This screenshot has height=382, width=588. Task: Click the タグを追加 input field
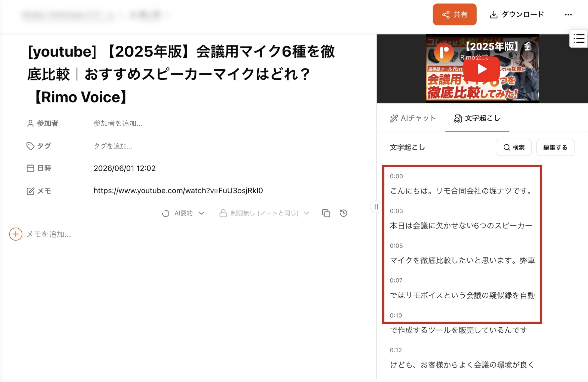113,146
